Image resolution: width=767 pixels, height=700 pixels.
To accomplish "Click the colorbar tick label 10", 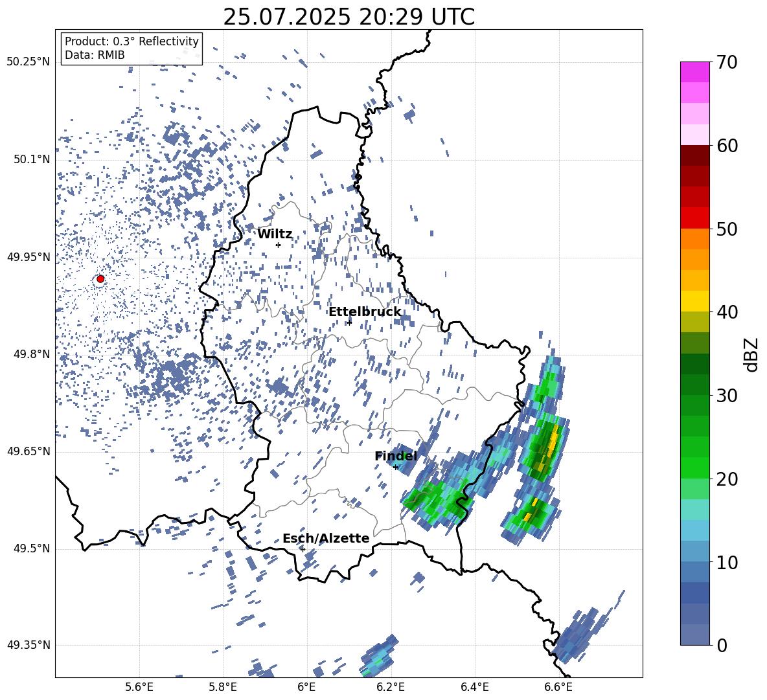I will pos(727,563).
